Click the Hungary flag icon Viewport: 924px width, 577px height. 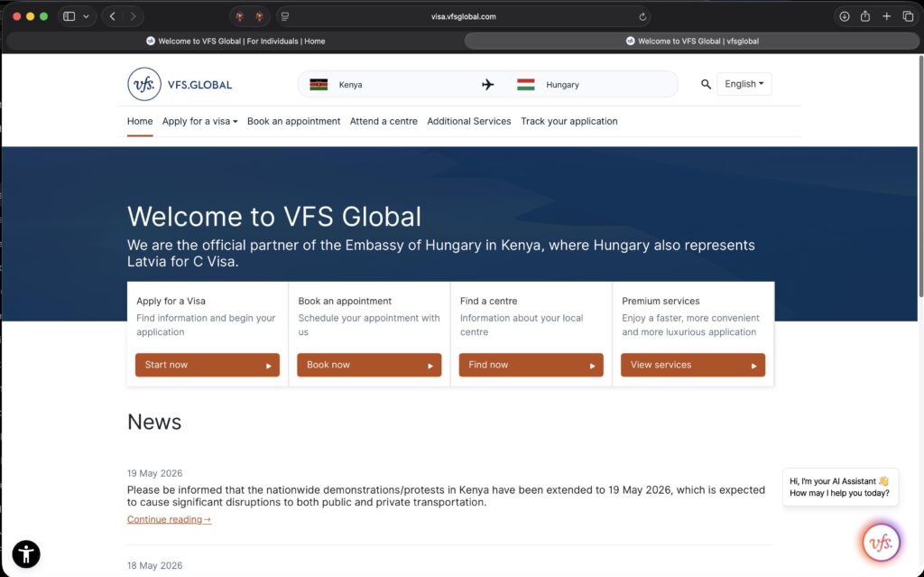click(526, 84)
